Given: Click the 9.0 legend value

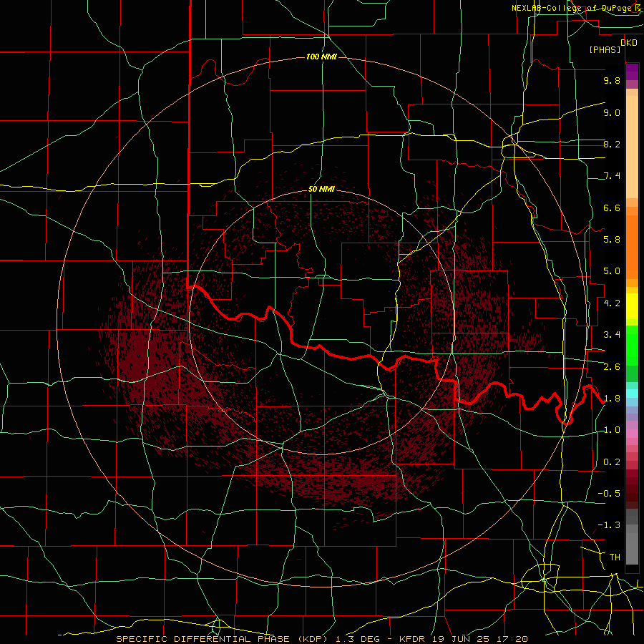Looking at the screenshot, I should click(612, 112).
